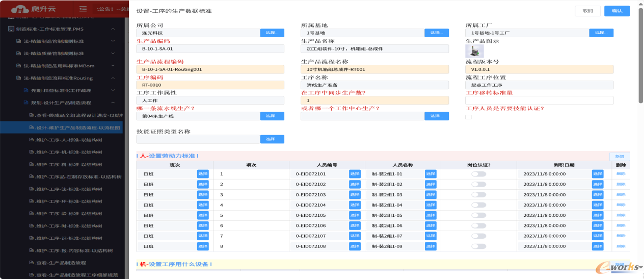Collapse the 规划-设计生产品制造流程 chevron
This screenshot has height=279, width=644.
pyautogui.click(x=113, y=103)
